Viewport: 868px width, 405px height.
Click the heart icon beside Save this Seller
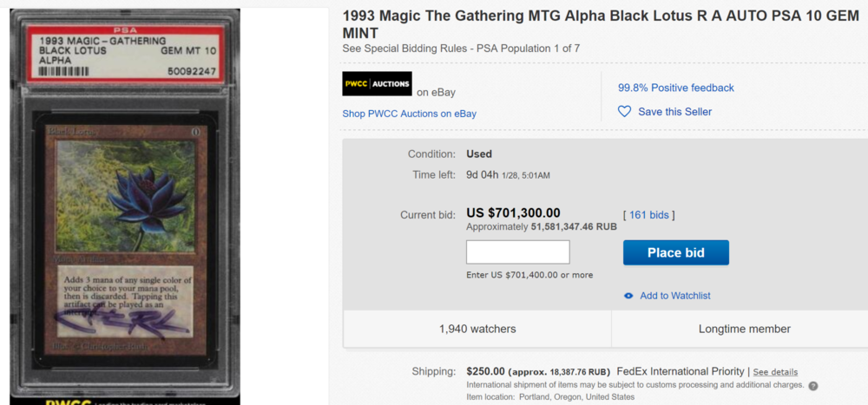(624, 112)
